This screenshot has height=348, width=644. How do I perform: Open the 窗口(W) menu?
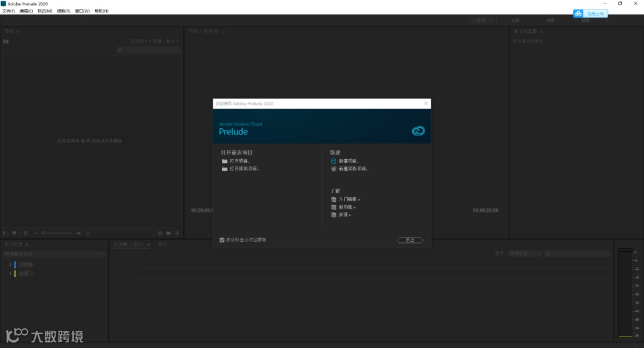pos(82,11)
